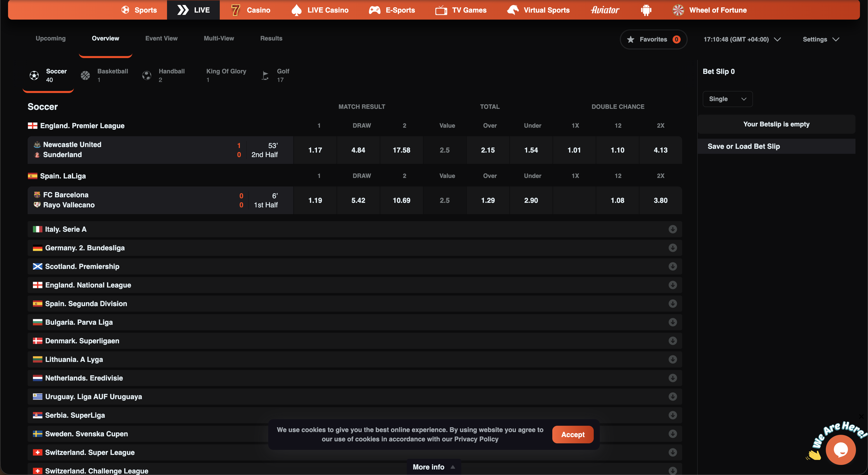The width and height of the screenshot is (868, 475).
Task: Click the Favorites star icon
Action: point(630,39)
